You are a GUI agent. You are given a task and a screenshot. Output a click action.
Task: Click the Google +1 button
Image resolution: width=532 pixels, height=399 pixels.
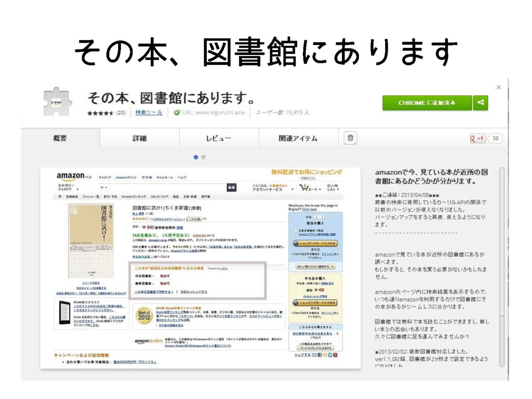(x=477, y=138)
